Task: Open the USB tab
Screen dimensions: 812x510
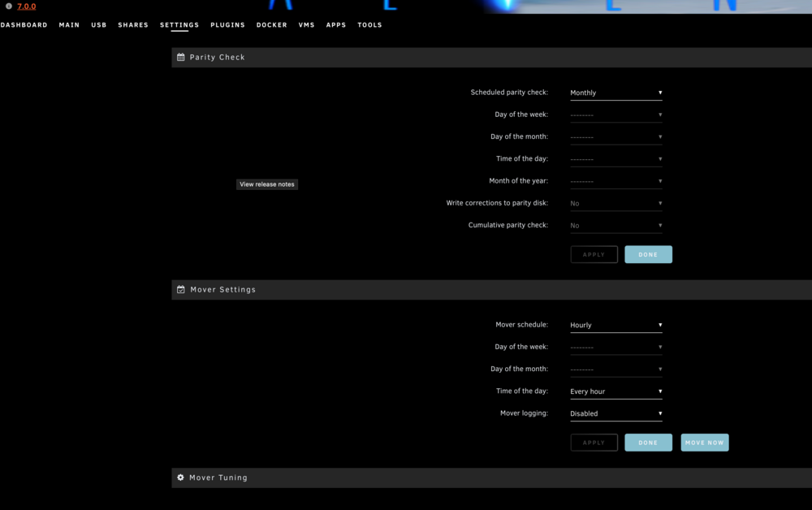Action: pos(99,25)
